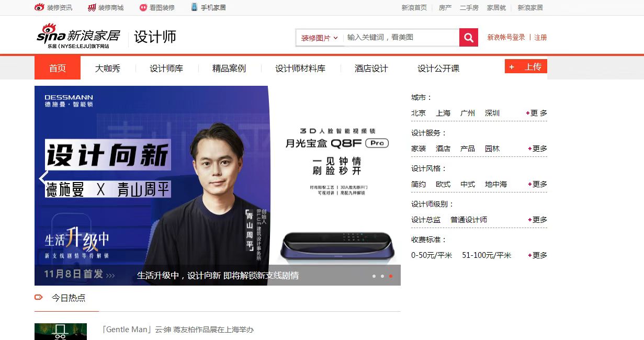Image resolution: width=644 pixels, height=340 pixels.
Task: Expand more options under 设计风格
Action: (537, 184)
